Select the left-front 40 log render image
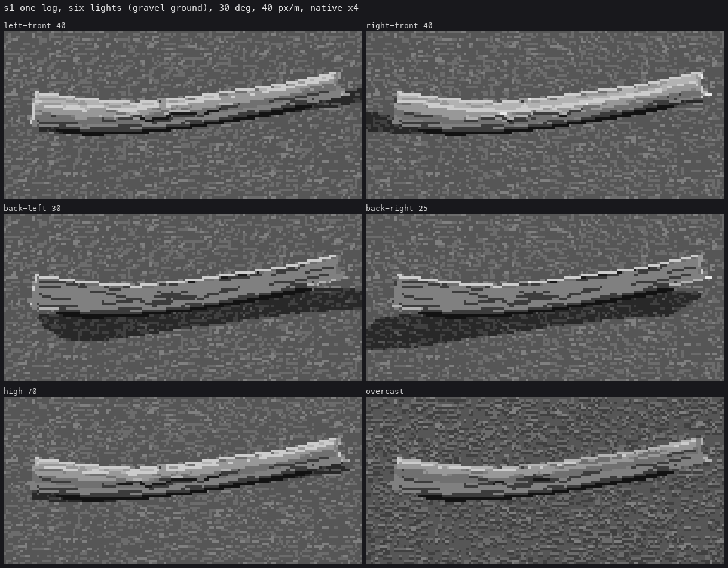 point(183,115)
